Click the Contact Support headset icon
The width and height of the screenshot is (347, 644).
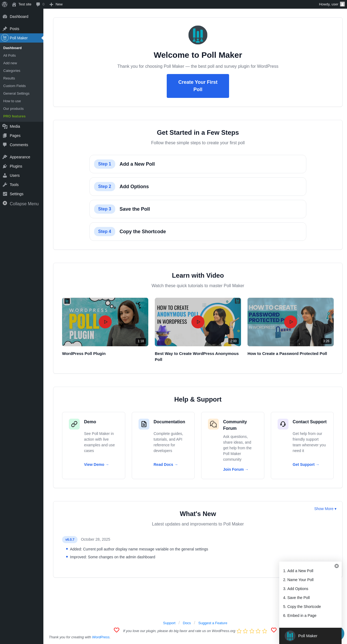point(283,424)
